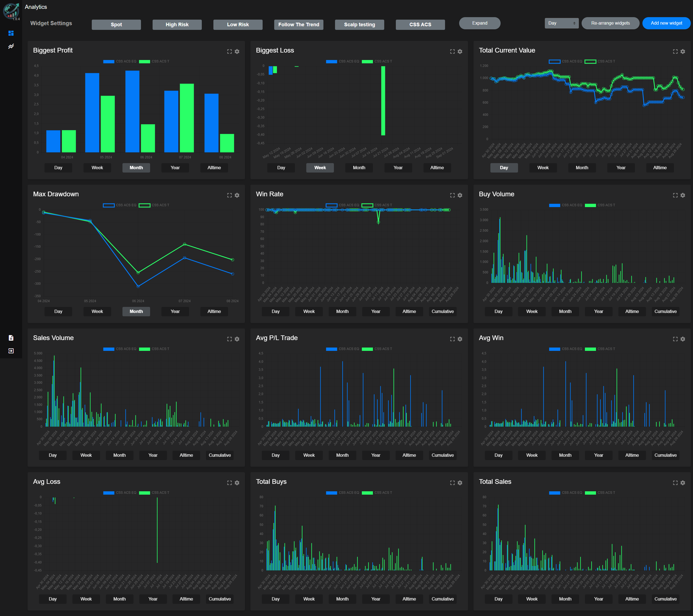Click the Expand button in header

(x=479, y=23)
